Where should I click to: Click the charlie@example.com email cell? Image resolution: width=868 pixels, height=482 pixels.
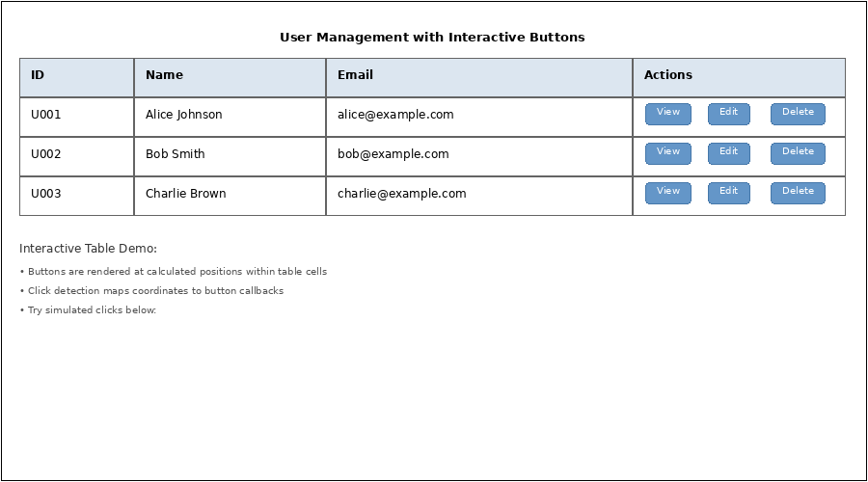pyautogui.click(x=478, y=195)
